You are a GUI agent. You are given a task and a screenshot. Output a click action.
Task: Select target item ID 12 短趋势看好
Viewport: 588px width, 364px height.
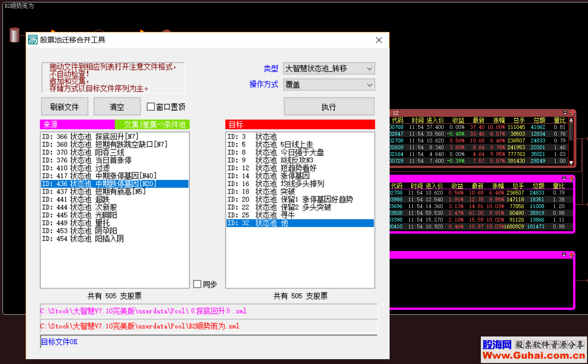click(x=300, y=168)
